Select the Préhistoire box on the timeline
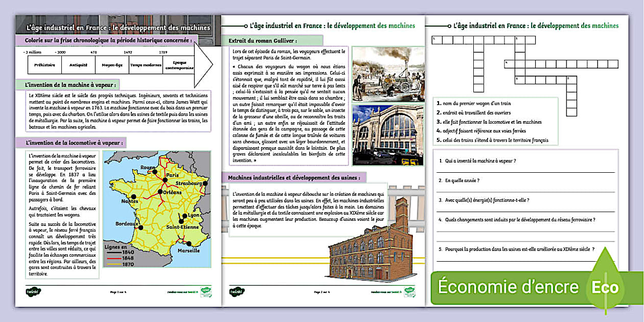Screen dimensions: 644x322 click(44, 65)
